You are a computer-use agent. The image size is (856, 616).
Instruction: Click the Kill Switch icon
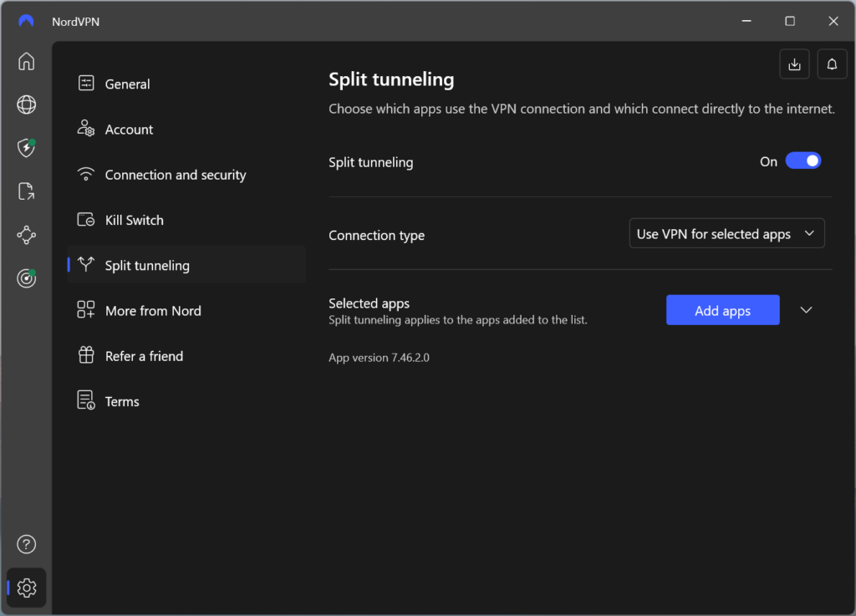coord(86,219)
